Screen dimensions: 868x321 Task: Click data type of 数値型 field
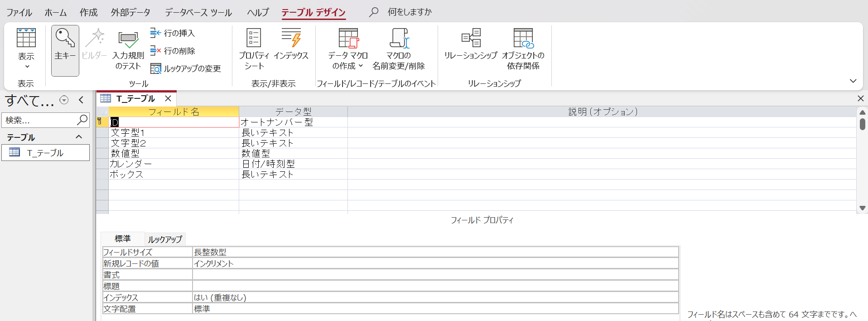pos(293,153)
